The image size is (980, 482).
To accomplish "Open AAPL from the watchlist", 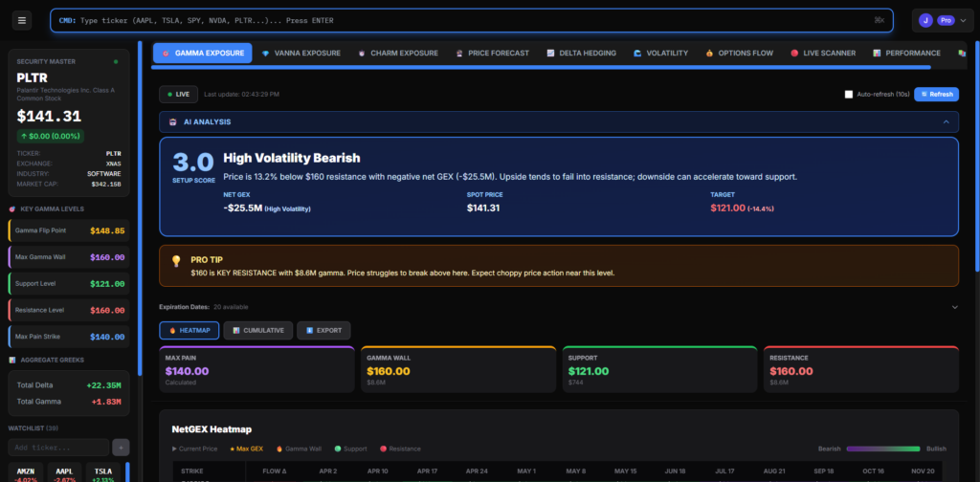I will pos(65,472).
